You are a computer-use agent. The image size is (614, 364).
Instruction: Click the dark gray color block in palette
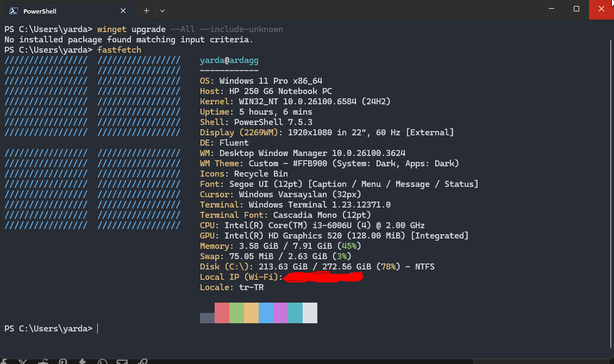point(207,318)
